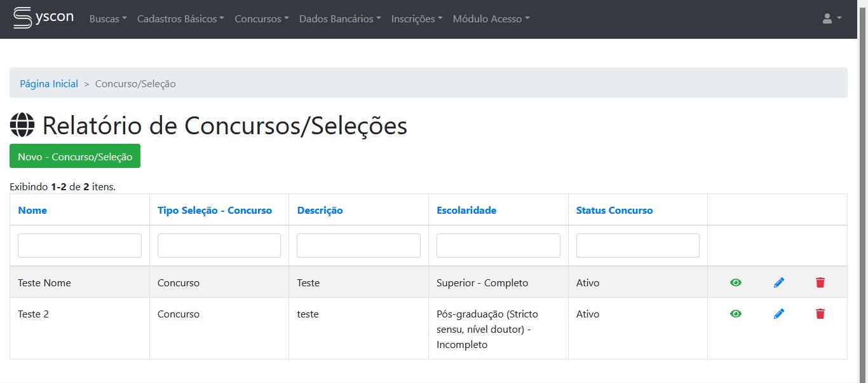Go to Página Inicial breadcrumb link
The width and height of the screenshot is (868, 383).
click(x=49, y=83)
